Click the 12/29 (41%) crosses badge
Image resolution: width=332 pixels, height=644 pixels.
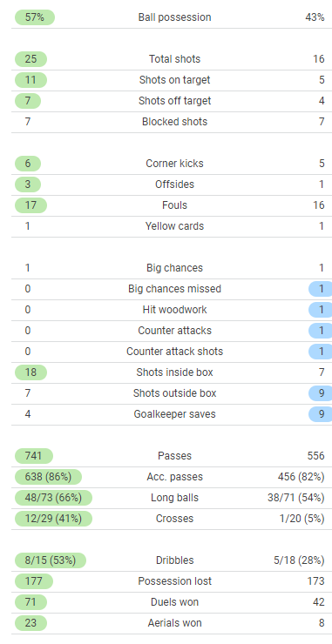click(53, 519)
